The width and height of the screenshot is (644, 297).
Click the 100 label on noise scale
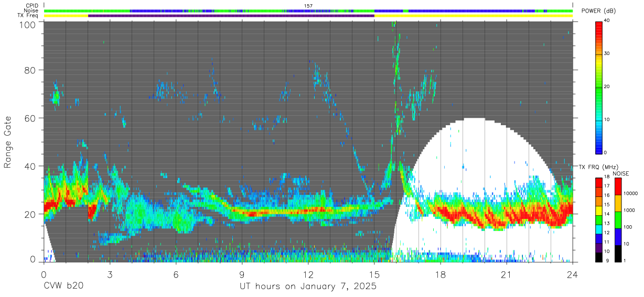point(628,227)
